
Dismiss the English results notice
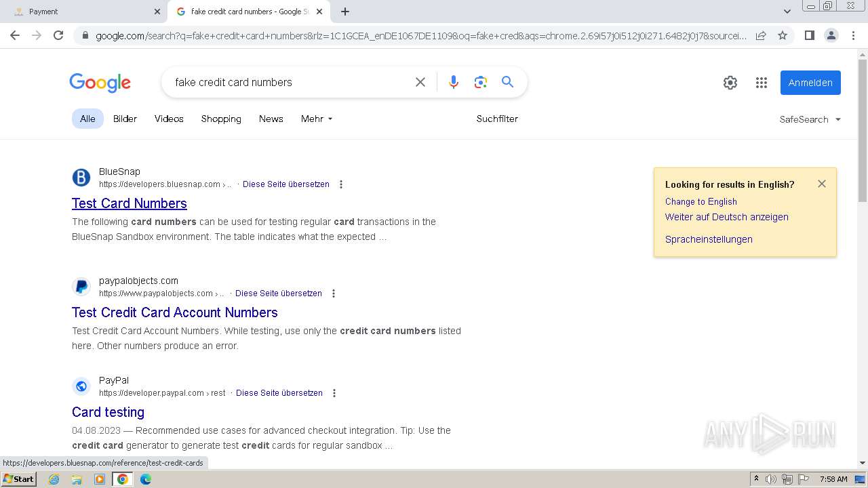(822, 184)
